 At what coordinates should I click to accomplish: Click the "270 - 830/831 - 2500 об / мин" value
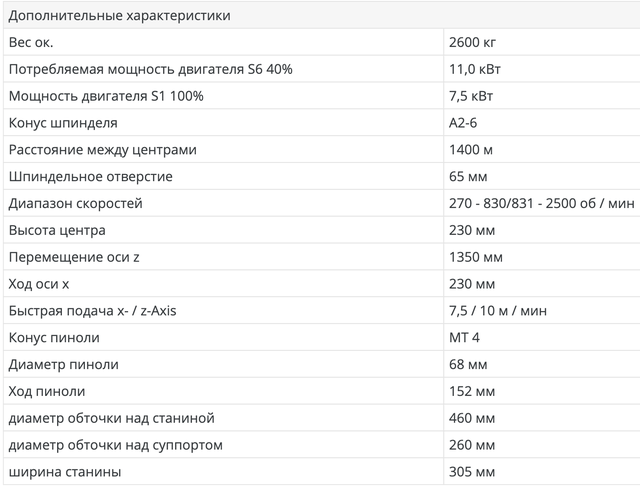point(542,204)
